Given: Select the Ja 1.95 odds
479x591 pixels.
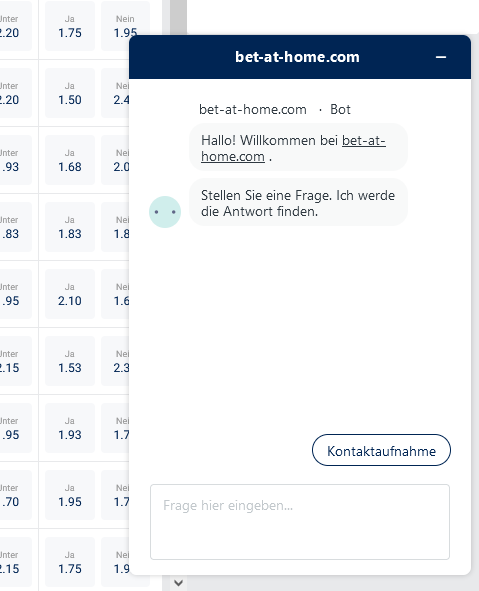Looking at the screenshot, I should 70,495.
